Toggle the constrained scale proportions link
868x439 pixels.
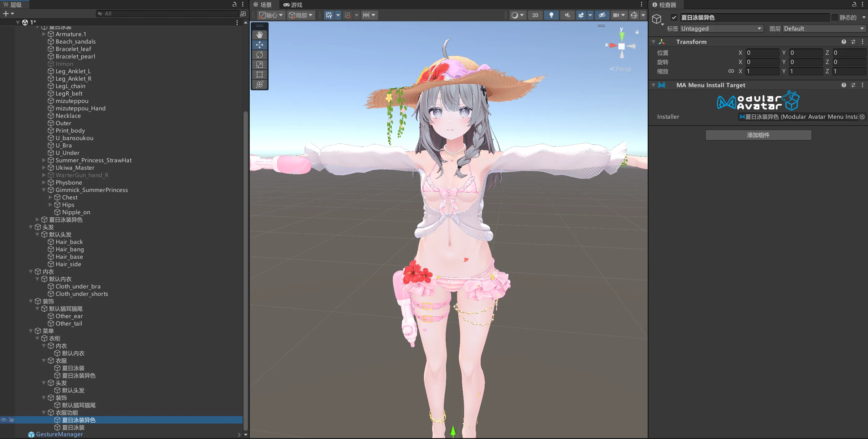731,71
